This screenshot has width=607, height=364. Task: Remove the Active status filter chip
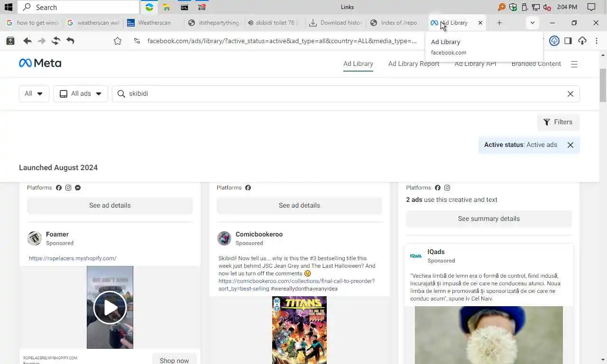[x=570, y=145]
